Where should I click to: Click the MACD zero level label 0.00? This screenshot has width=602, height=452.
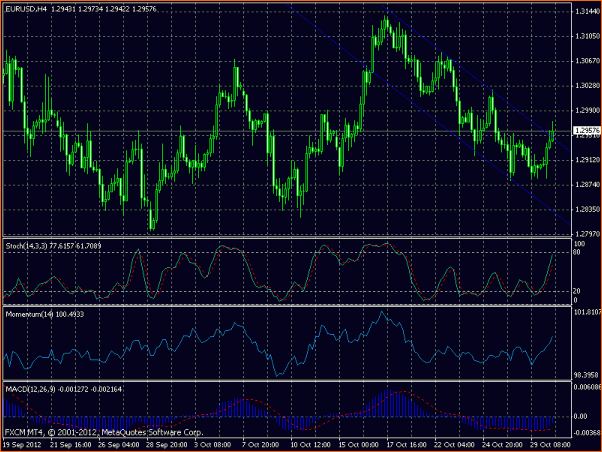click(x=580, y=416)
